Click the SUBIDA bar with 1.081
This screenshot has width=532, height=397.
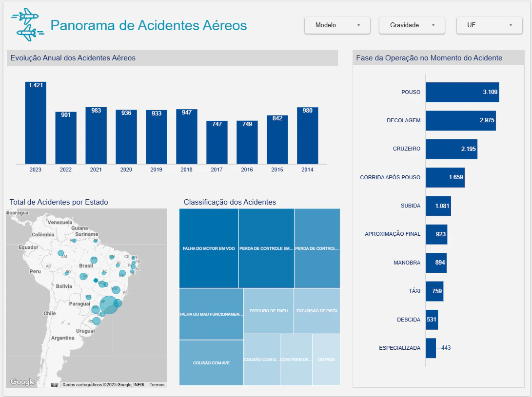[x=438, y=206]
